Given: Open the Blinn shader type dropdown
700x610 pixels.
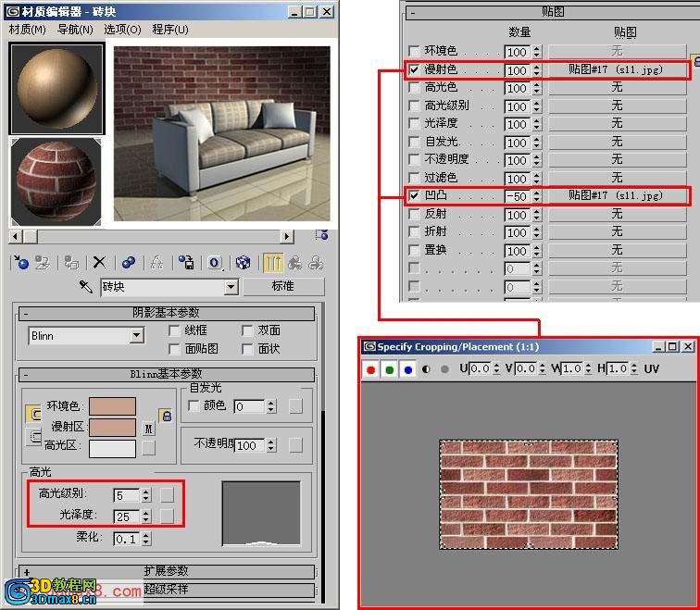Looking at the screenshot, I should click(137, 336).
